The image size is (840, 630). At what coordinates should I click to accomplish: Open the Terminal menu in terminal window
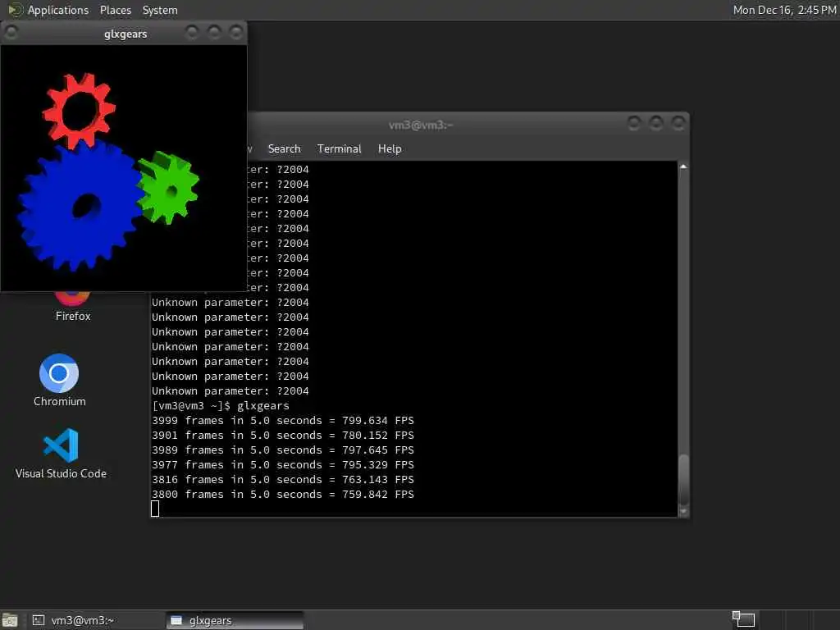[x=339, y=149]
